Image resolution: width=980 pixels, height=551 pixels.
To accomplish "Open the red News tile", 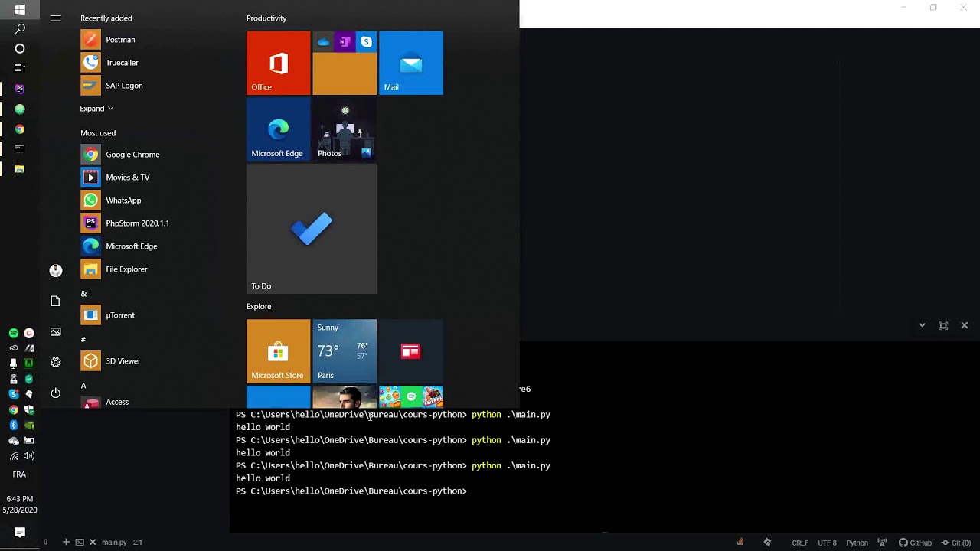I will click(x=411, y=351).
